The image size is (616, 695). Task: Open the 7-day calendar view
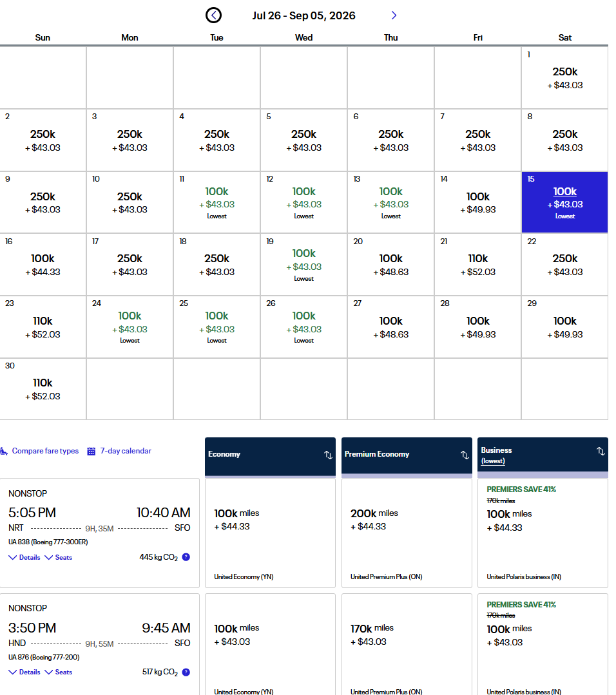tap(119, 451)
